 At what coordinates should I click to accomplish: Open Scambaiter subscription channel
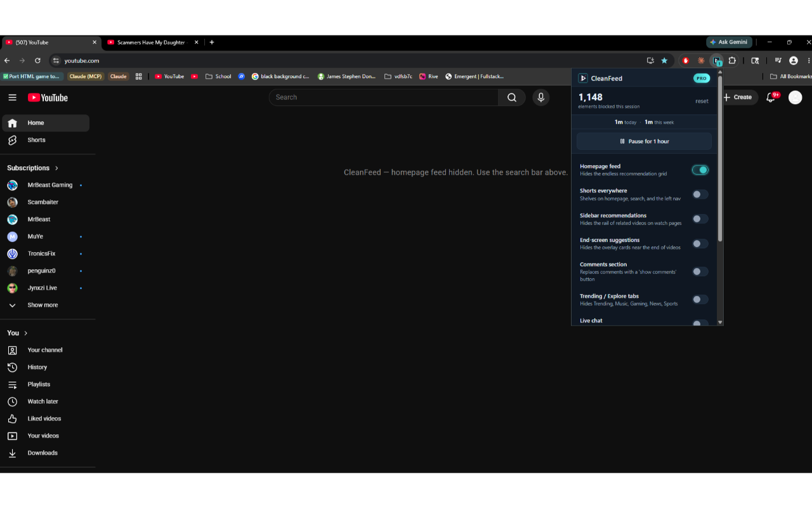coord(46,202)
